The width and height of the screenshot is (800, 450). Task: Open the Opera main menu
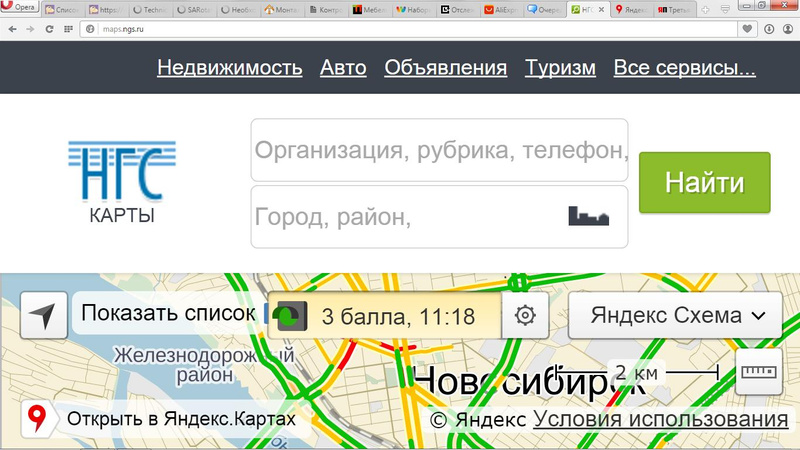[20, 8]
